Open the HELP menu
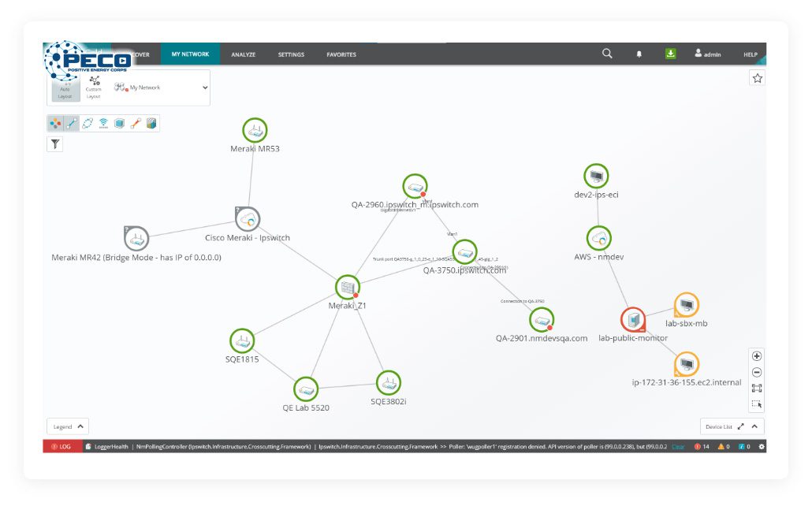 pyautogui.click(x=751, y=54)
